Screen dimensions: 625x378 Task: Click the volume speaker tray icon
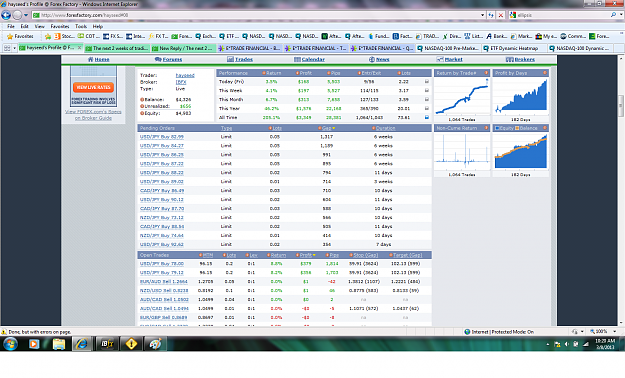point(567,344)
